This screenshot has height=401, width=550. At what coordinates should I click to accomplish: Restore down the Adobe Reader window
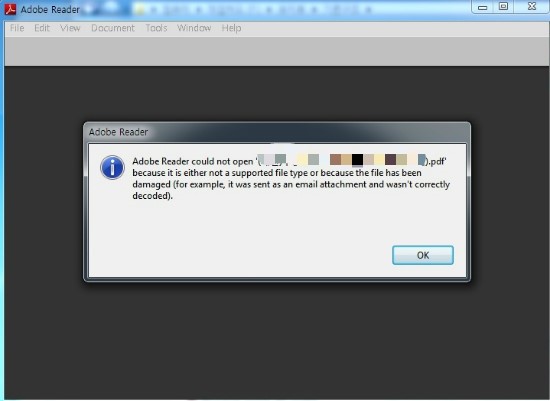click(503, 7)
